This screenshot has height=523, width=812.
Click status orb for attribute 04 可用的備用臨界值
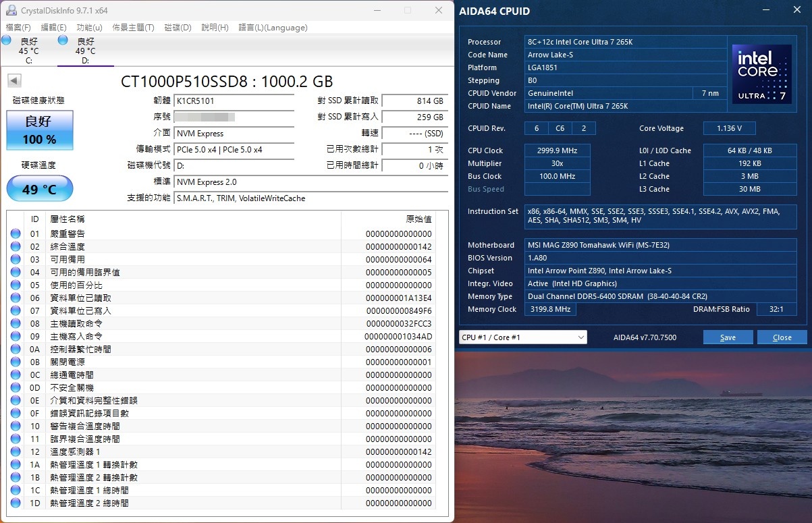(x=16, y=272)
